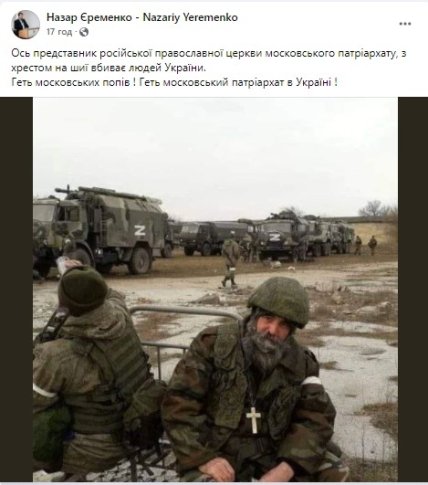
Task: Open the attached soldier photo
Action: tap(214, 289)
